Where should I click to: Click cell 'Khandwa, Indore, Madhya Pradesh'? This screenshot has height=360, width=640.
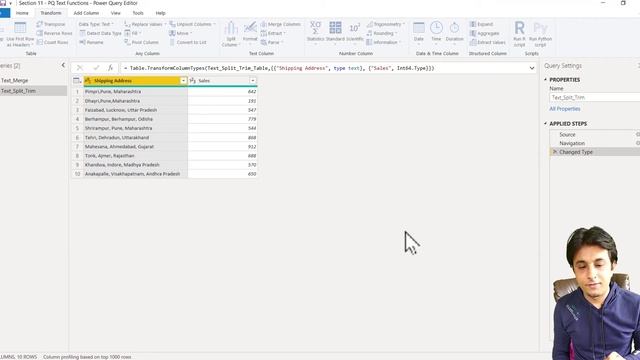[136, 164]
